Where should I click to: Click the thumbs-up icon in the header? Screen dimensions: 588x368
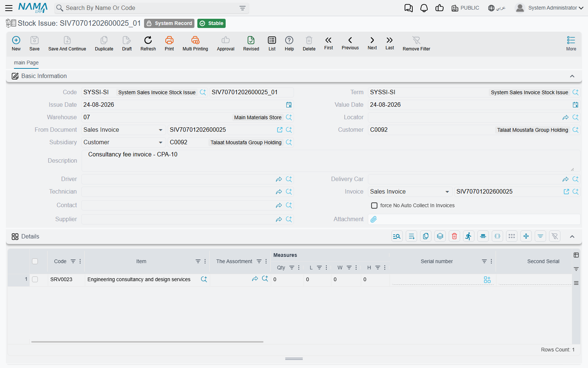coord(440,8)
